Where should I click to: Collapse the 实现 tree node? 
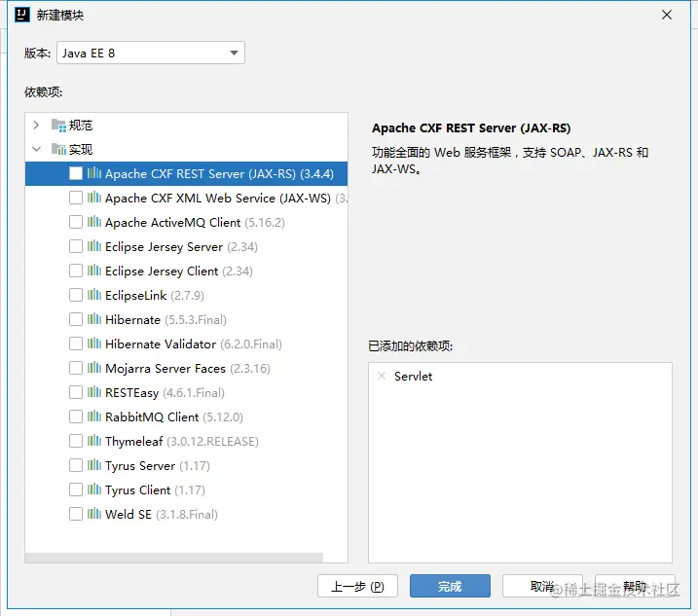click(36, 150)
